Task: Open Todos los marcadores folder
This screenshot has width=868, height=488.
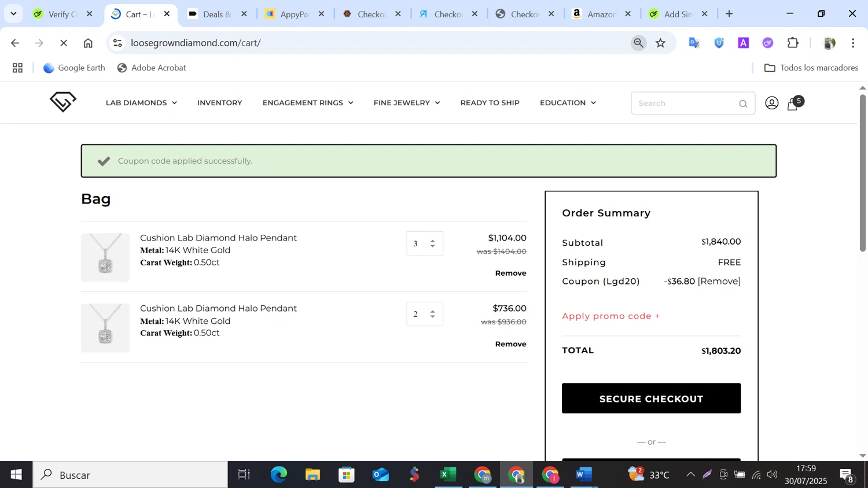Action: 811,68
